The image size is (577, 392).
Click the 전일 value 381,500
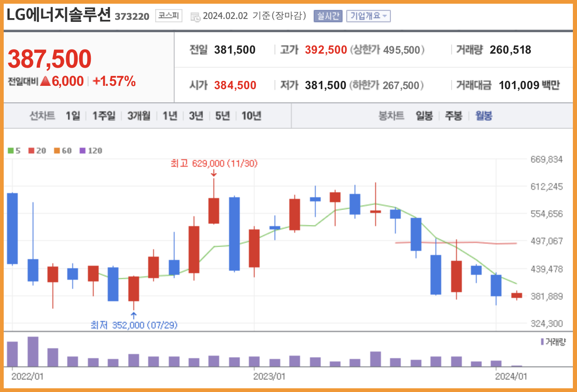[x=235, y=50]
